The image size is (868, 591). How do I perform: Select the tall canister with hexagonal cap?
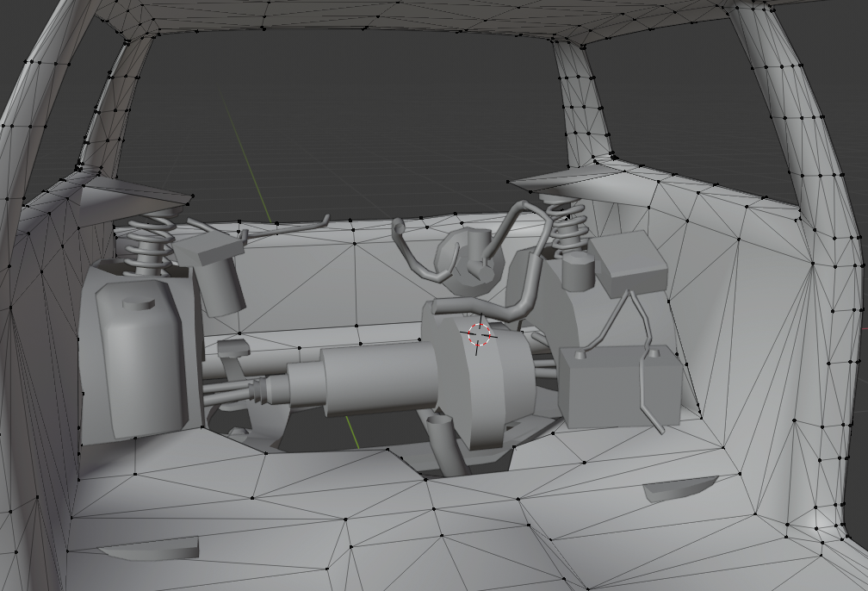[140, 358]
